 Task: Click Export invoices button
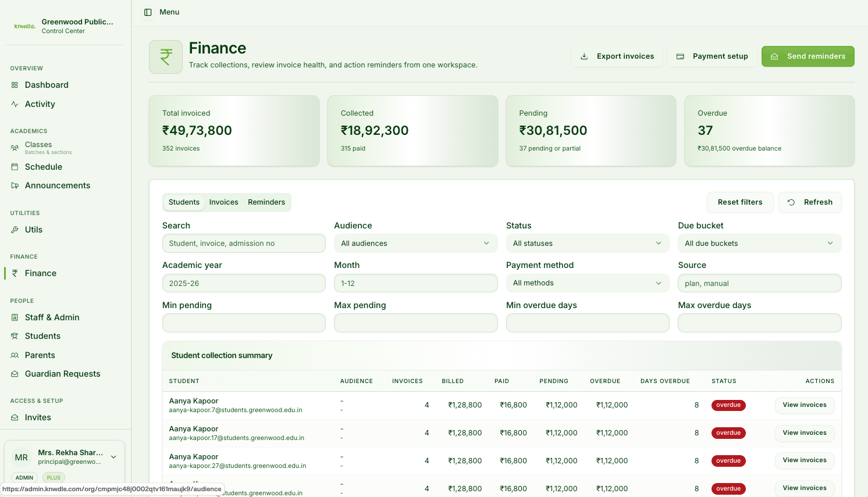[x=617, y=56]
